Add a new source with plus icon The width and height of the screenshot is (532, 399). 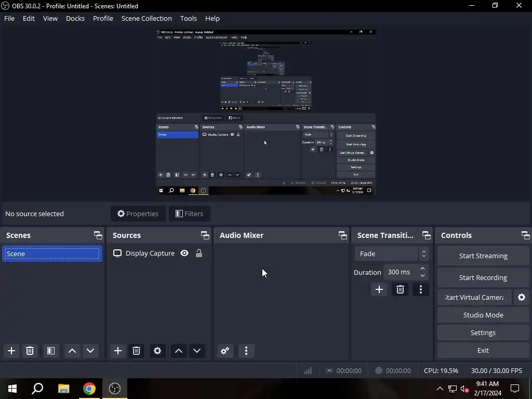(x=118, y=351)
